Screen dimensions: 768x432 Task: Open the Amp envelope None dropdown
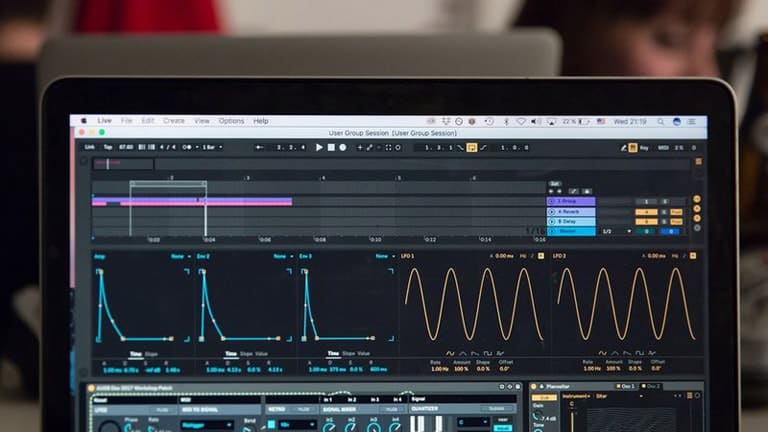180,256
